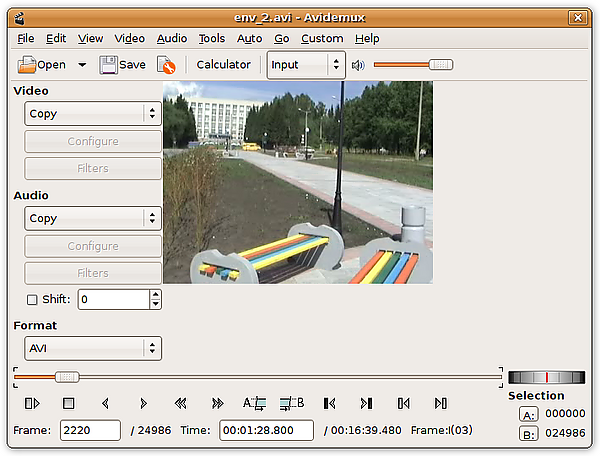Set selection marker B icon
Image resolution: width=600 pixels, height=456 pixels.
(x=291, y=403)
